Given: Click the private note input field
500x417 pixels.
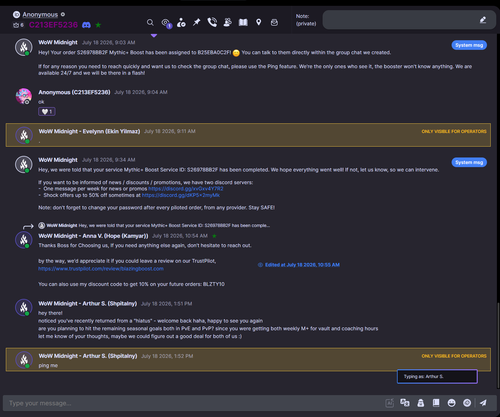Looking at the screenshot, I should click(x=409, y=20).
